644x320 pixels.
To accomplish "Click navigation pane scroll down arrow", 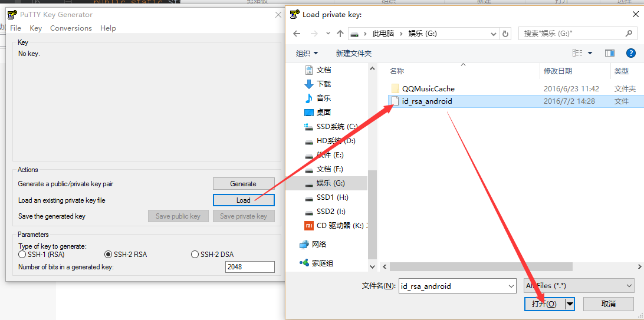I will point(372,266).
